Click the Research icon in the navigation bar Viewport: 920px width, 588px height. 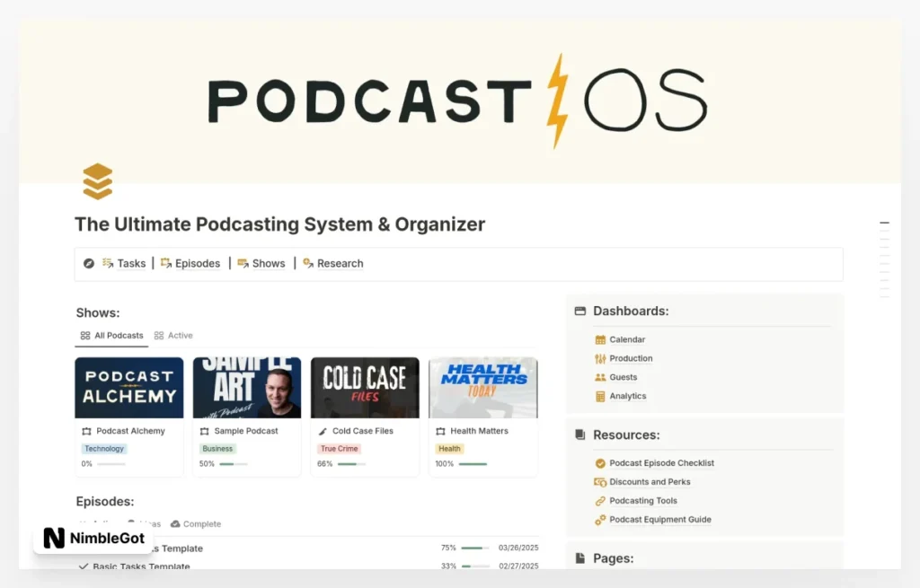click(x=308, y=263)
